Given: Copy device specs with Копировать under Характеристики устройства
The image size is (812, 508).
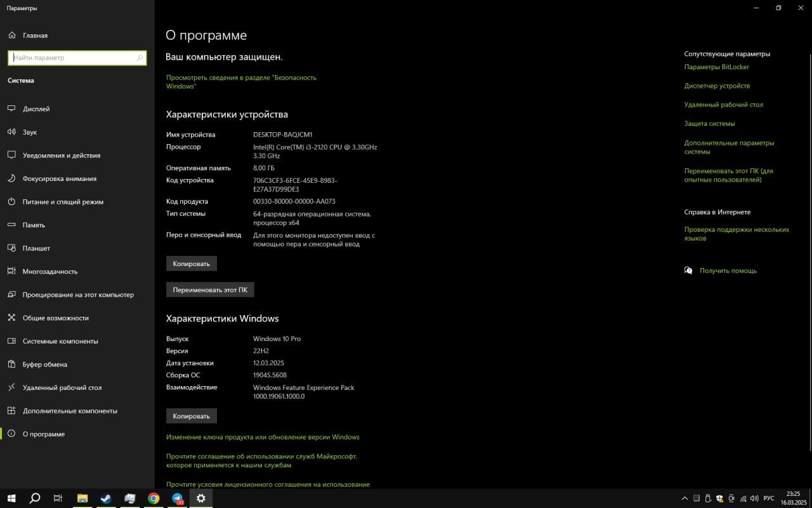Looking at the screenshot, I should tap(192, 264).
